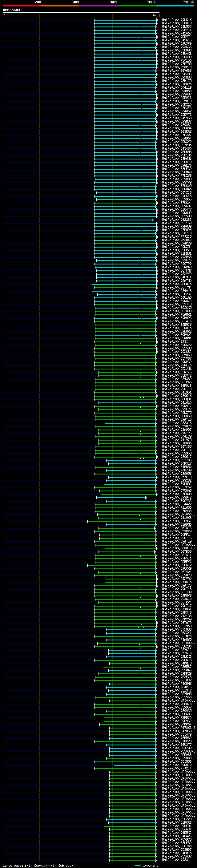Select the last hit UniRef100_Q923J4
197x868 pixels.
point(177,860)
